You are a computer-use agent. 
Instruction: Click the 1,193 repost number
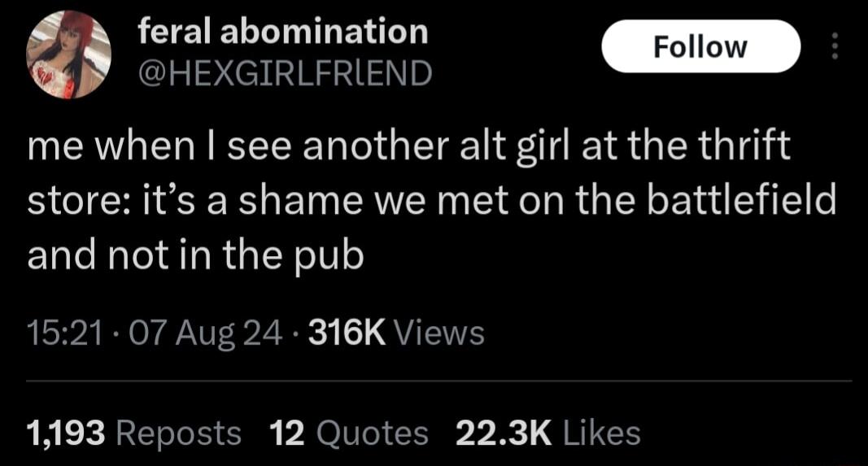pos(66,433)
